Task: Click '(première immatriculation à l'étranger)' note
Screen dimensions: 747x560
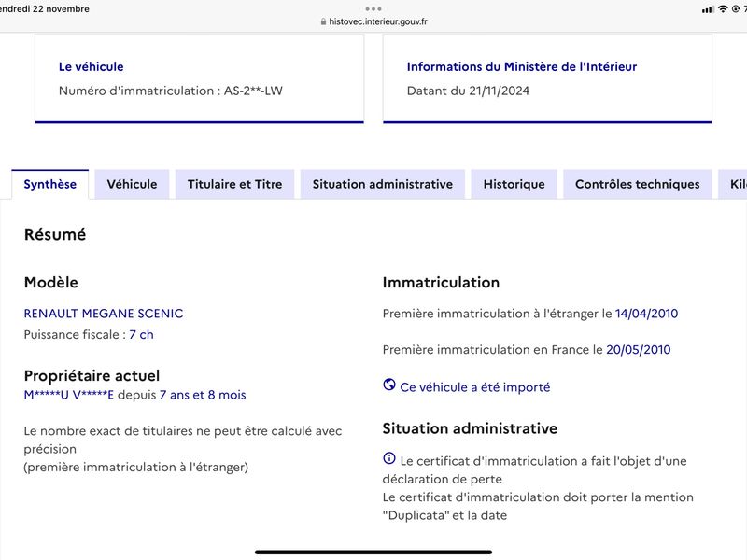Action: (135, 468)
